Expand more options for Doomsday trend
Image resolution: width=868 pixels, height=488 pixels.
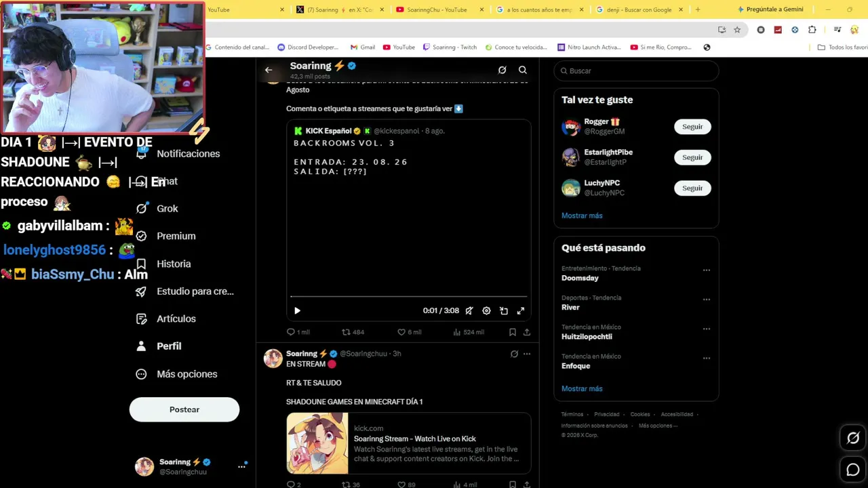pos(707,270)
